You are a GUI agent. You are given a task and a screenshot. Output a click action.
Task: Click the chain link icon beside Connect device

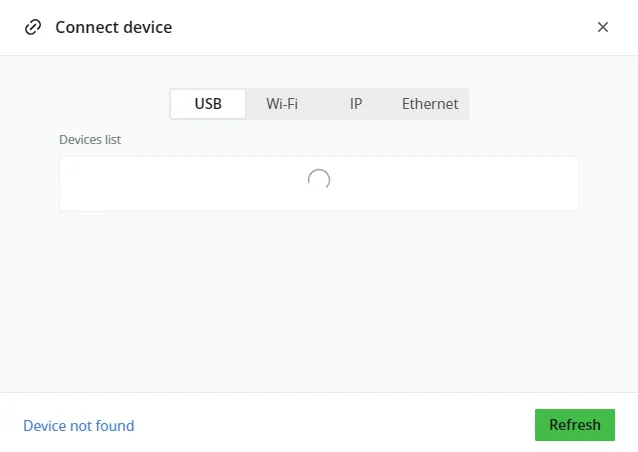tap(33, 27)
